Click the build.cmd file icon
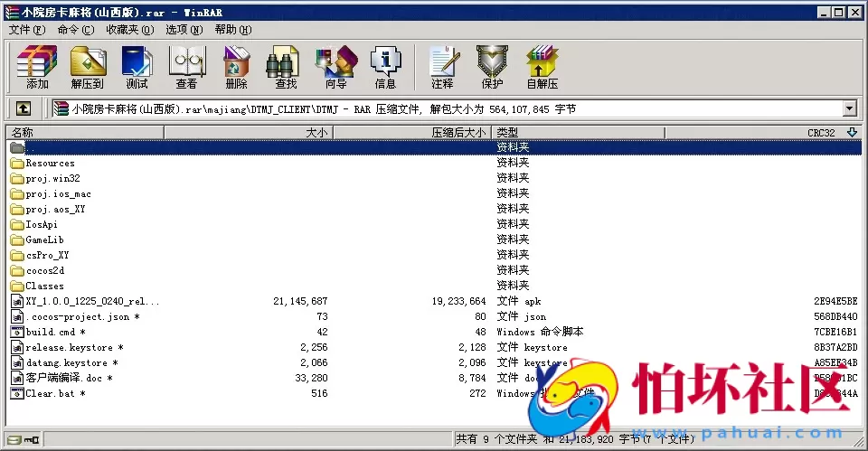 point(17,332)
